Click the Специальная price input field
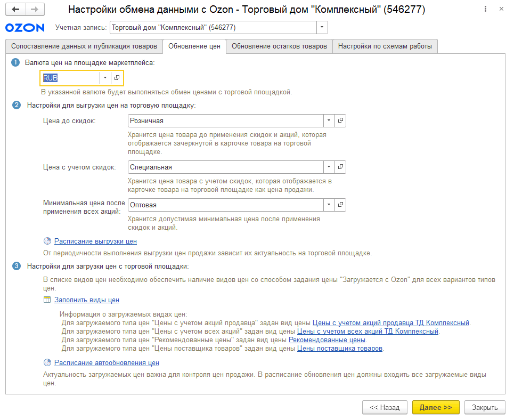 [225, 167]
